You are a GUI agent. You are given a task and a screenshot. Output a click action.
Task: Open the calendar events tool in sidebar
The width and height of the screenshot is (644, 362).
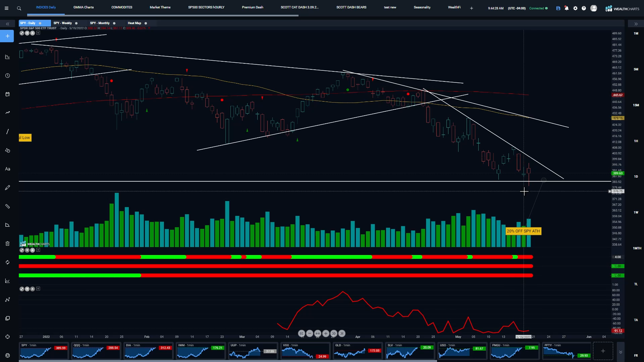(x=7, y=95)
